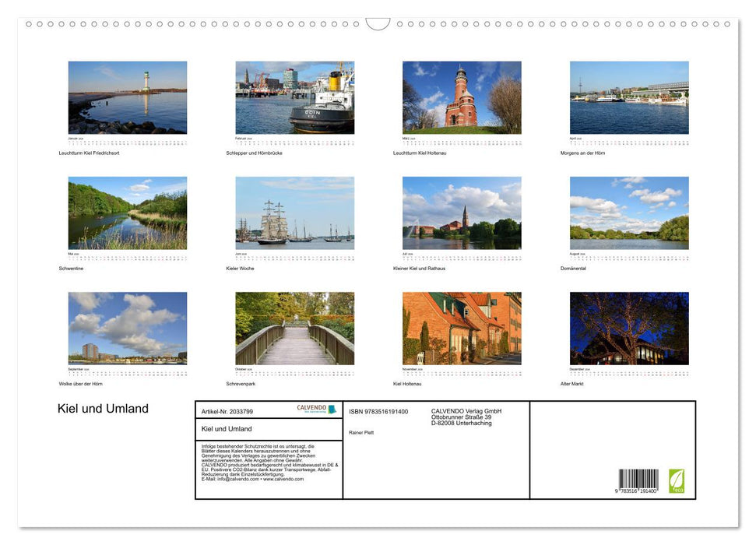Select the Alter Markt night photo
This screenshot has width=756, height=545.
pos(629,328)
